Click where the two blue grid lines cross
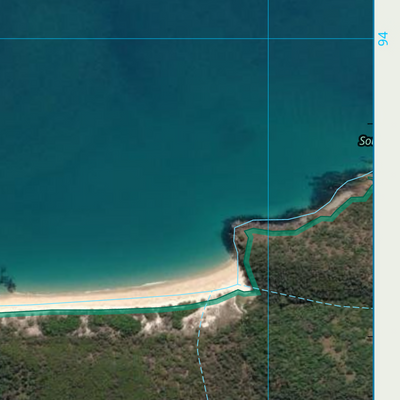This screenshot has height=400, width=400. tap(268, 39)
